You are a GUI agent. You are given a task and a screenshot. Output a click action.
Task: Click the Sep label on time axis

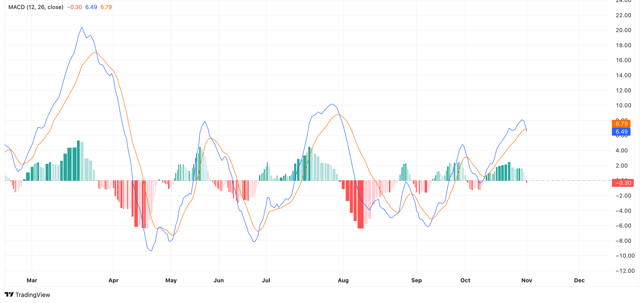coord(416,280)
